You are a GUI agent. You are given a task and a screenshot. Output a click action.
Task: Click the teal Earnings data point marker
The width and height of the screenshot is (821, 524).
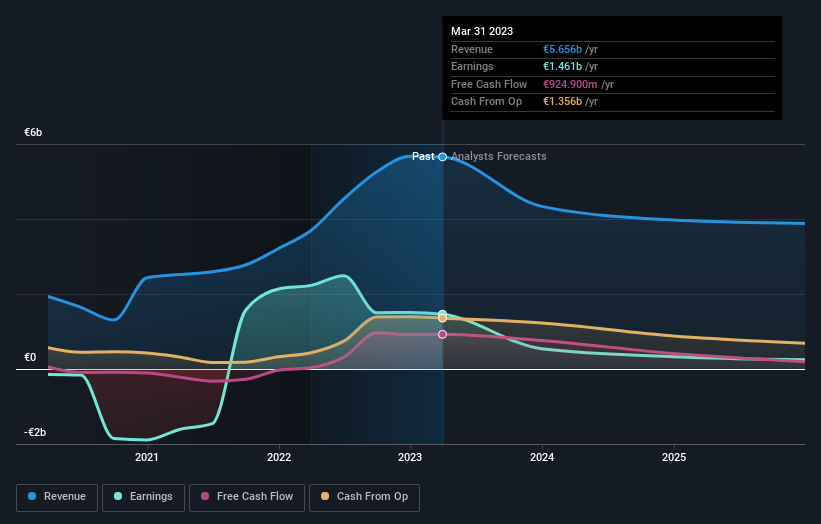pyautogui.click(x=442, y=314)
